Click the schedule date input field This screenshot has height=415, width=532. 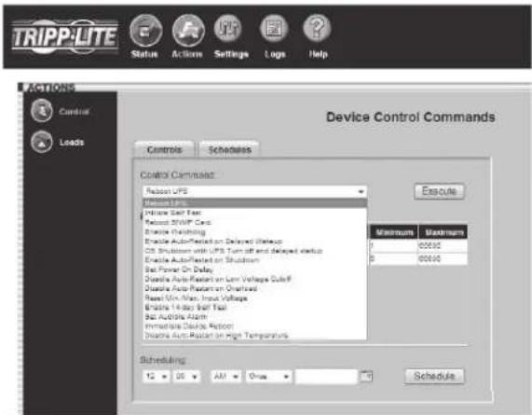point(326,376)
